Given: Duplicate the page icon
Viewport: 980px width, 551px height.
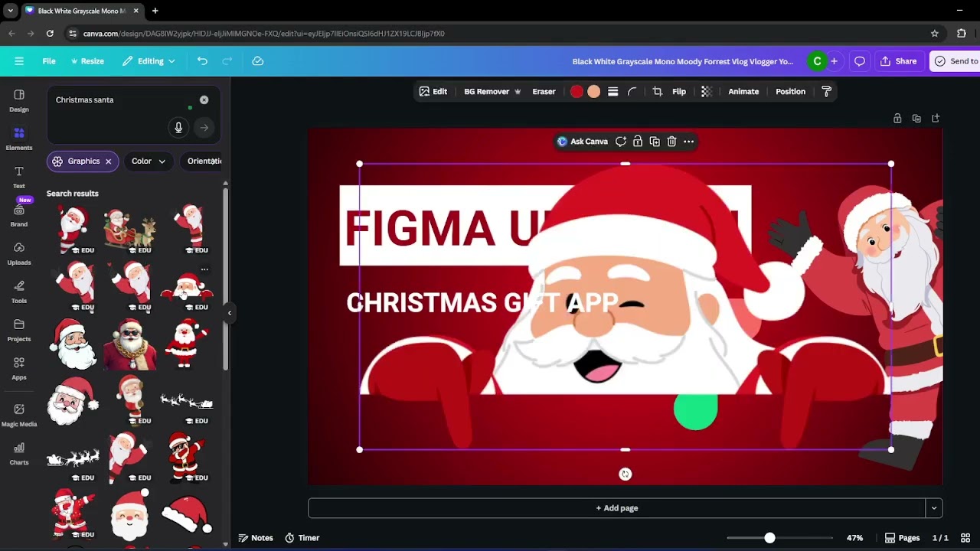Looking at the screenshot, I should 916,119.
